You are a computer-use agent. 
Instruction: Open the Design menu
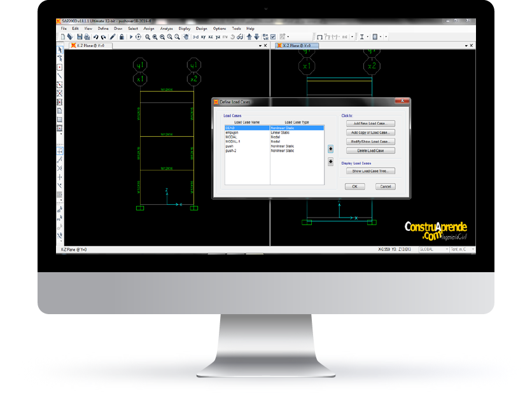click(202, 29)
